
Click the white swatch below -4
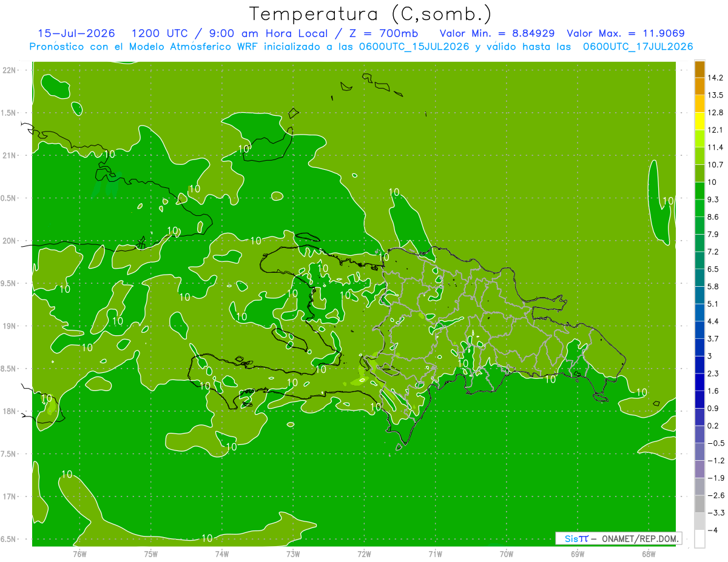click(699, 539)
